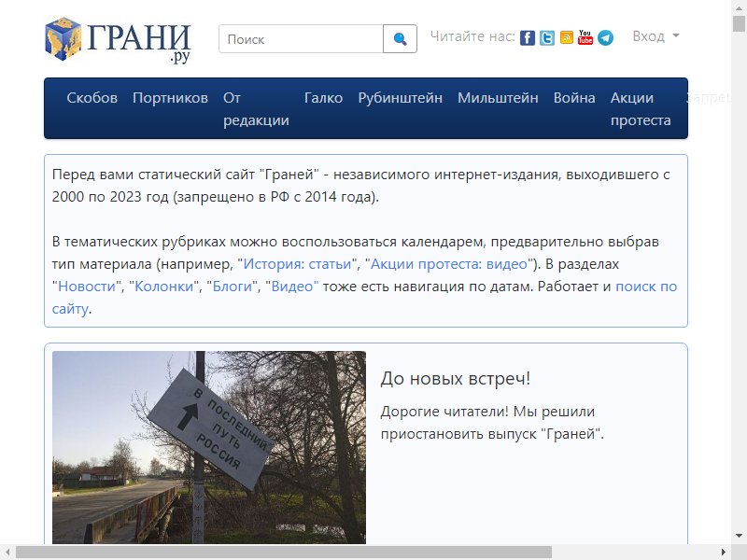The width and height of the screenshot is (747, 560).
Task: Click the Дорогие читатели article summary text
Action: [492, 423]
